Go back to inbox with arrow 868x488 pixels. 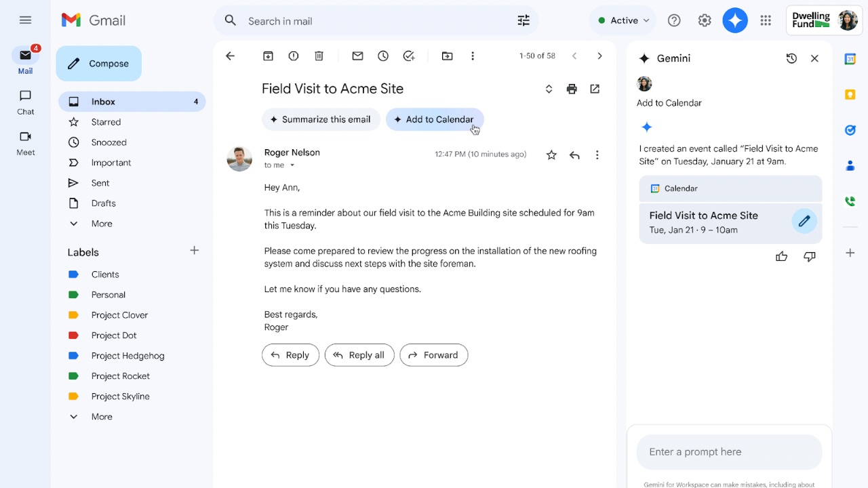(x=231, y=56)
